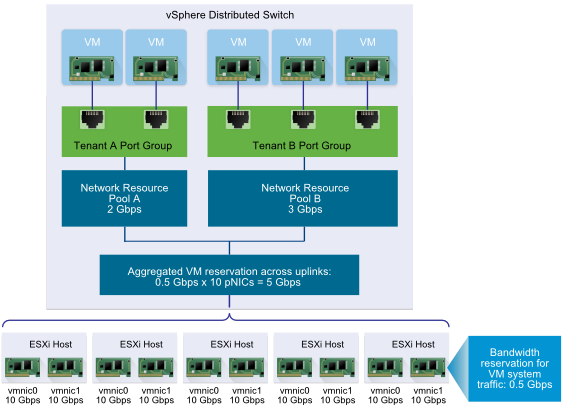Select the vmnic0 card of the fifth ESXi Host
The width and height of the screenshot is (563, 413).
coord(385,367)
